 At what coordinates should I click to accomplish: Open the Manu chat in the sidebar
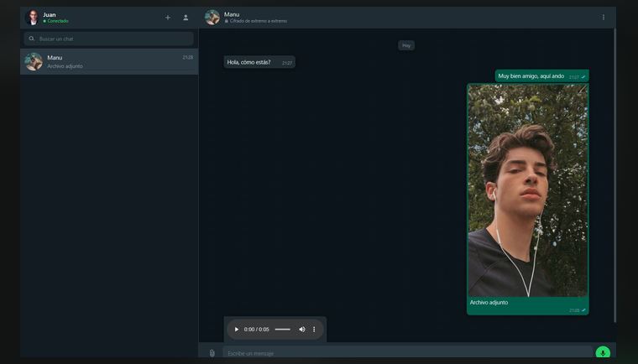click(x=109, y=62)
